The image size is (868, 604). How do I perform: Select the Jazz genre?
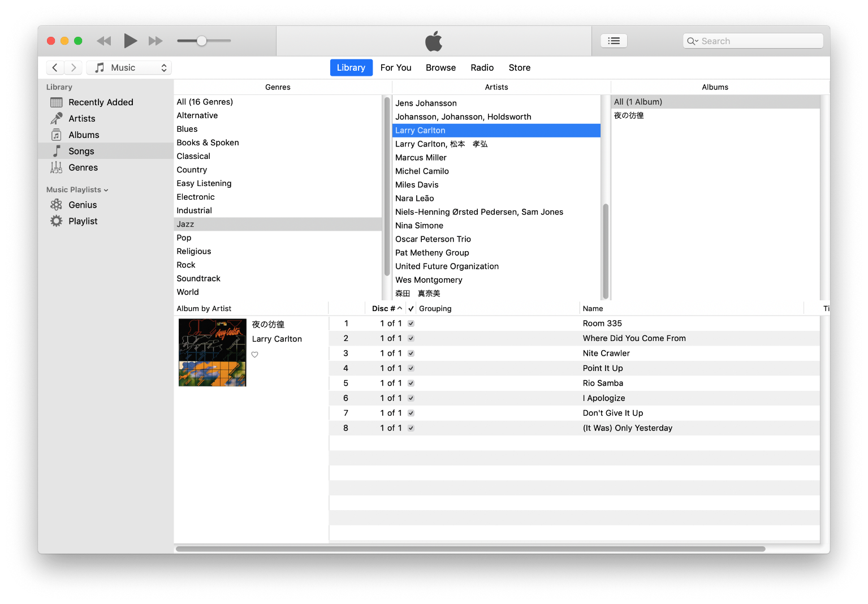tap(278, 224)
